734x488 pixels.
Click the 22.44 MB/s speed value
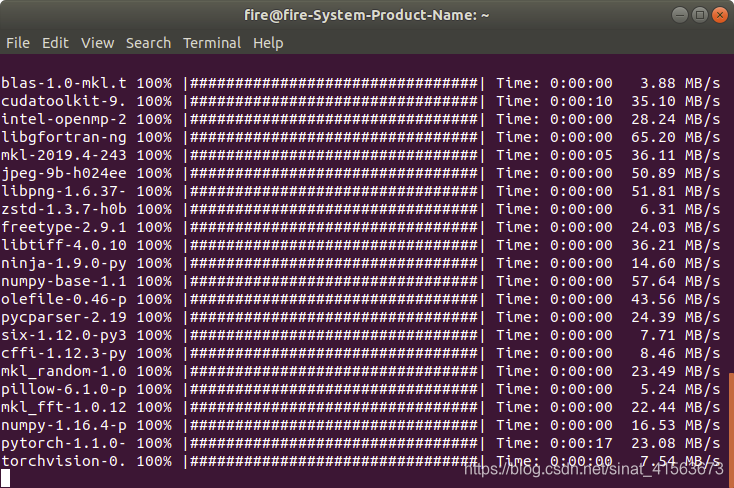click(x=675, y=407)
